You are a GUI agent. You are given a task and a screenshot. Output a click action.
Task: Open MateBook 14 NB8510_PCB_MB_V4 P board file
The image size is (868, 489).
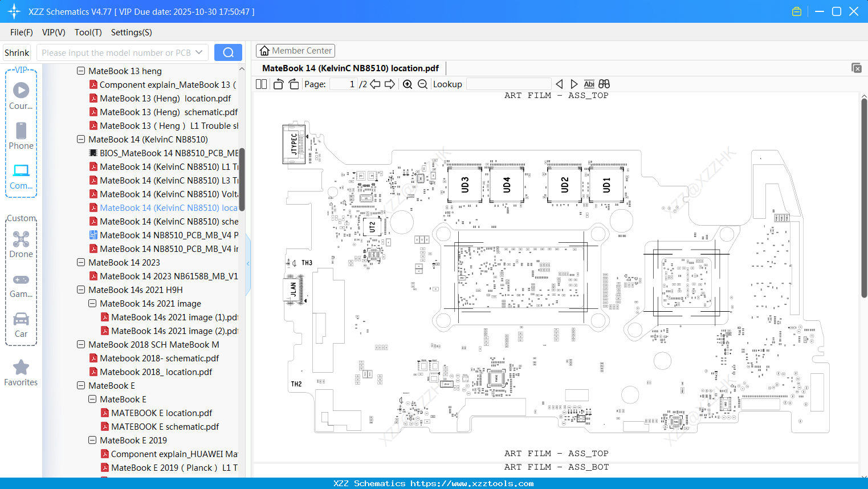[x=164, y=235]
